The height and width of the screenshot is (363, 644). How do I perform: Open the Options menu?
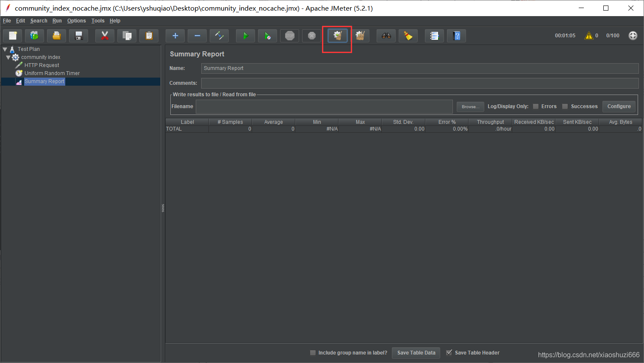pyautogui.click(x=76, y=21)
